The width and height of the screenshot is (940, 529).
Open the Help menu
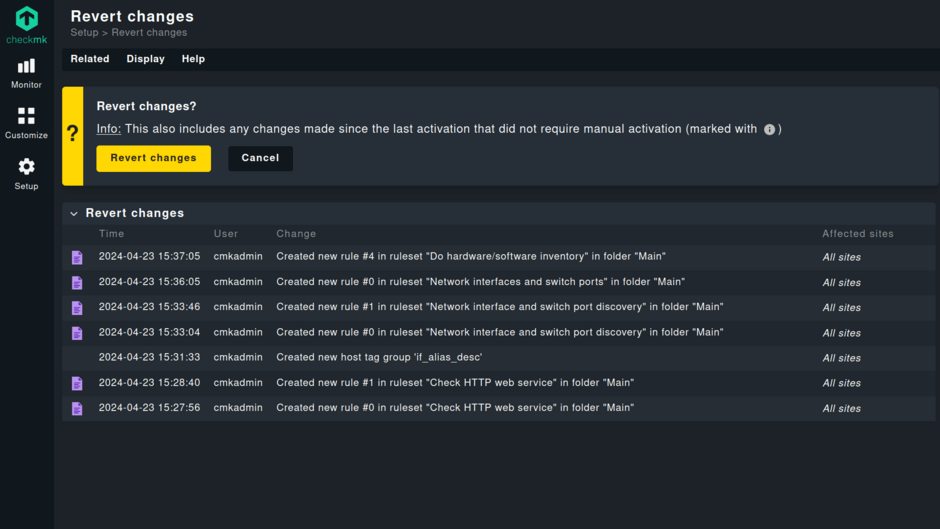(193, 59)
